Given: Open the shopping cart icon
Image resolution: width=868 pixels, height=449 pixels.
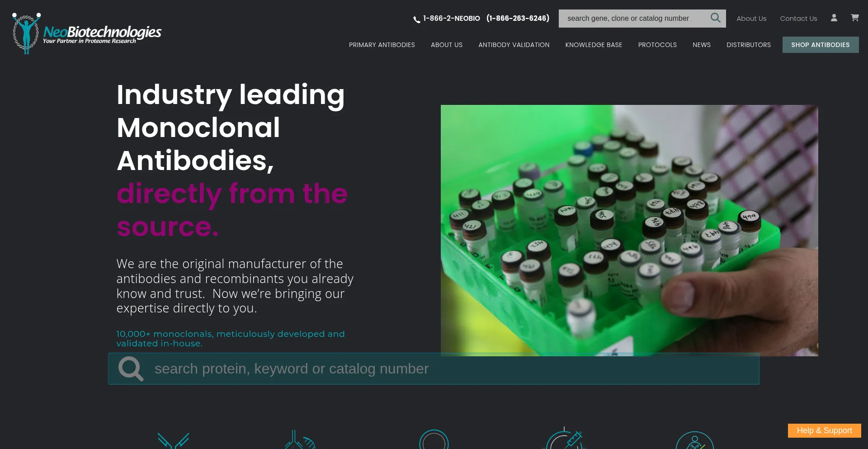Looking at the screenshot, I should (x=854, y=18).
